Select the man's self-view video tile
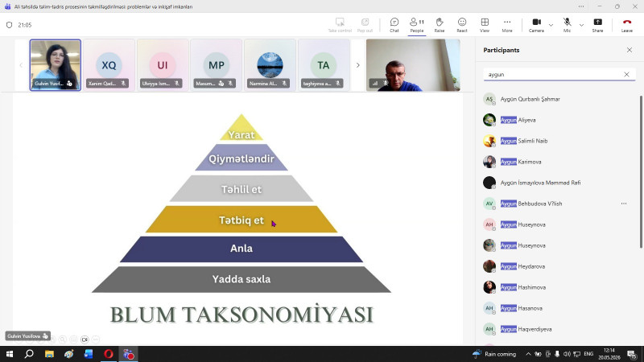This screenshot has width=644, height=362. click(413, 65)
